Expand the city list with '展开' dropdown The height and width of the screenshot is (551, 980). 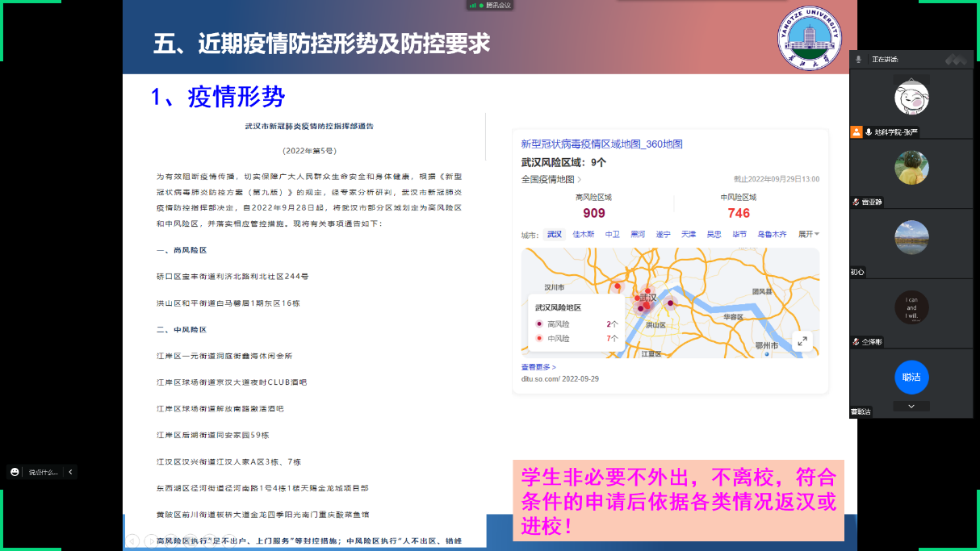coord(808,234)
